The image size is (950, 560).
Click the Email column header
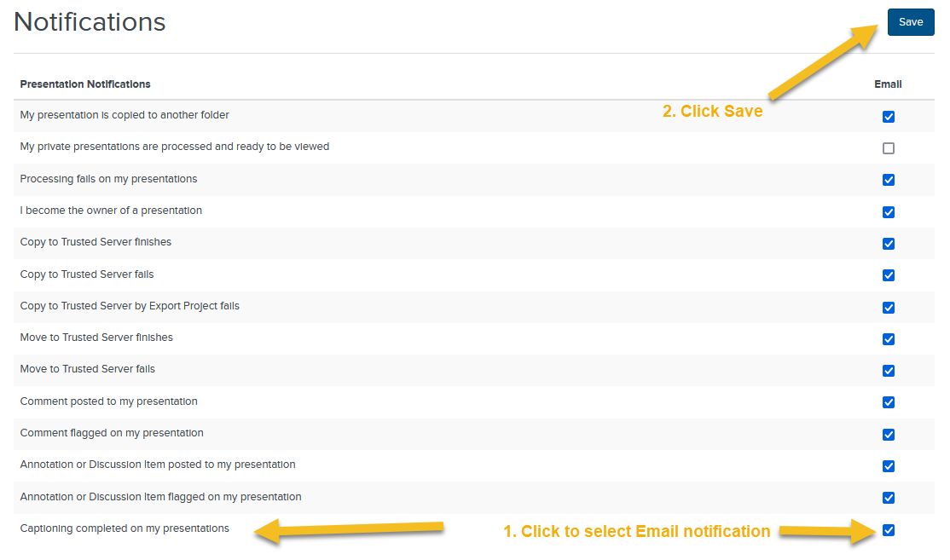tap(888, 84)
